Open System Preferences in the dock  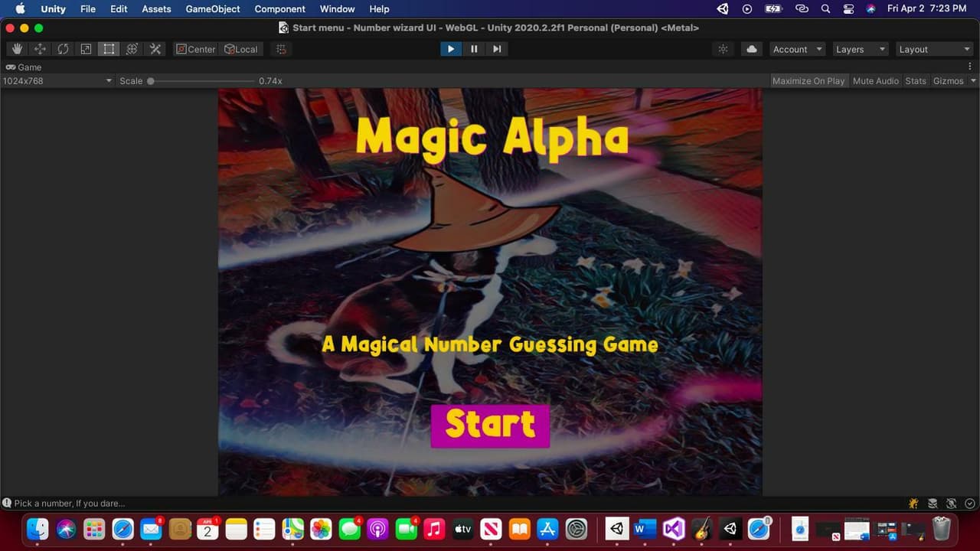[x=576, y=529]
